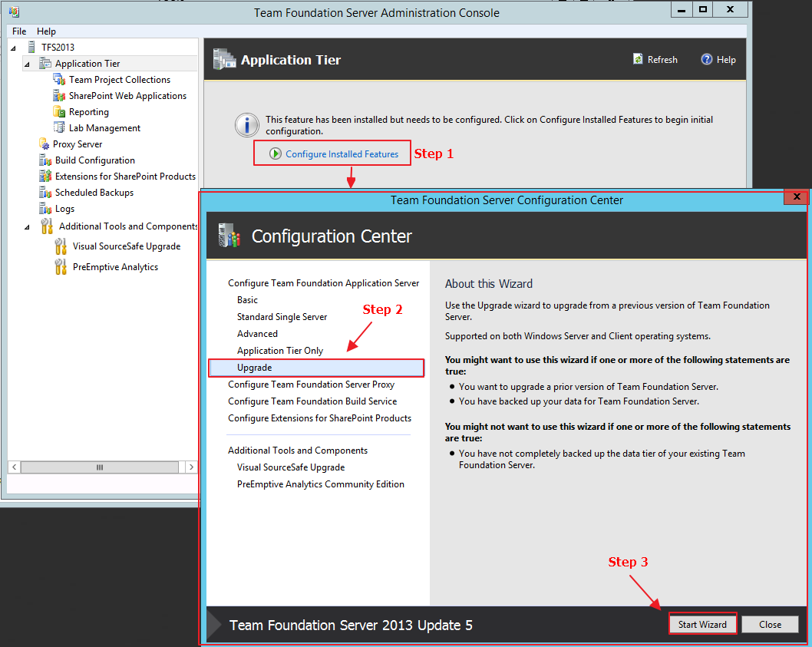Select Team Project Collections tree item
The width and height of the screenshot is (812, 647).
pos(120,79)
